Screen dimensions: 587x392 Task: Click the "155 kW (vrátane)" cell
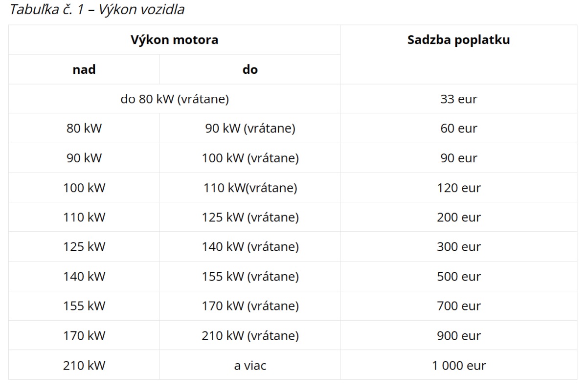(250, 277)
